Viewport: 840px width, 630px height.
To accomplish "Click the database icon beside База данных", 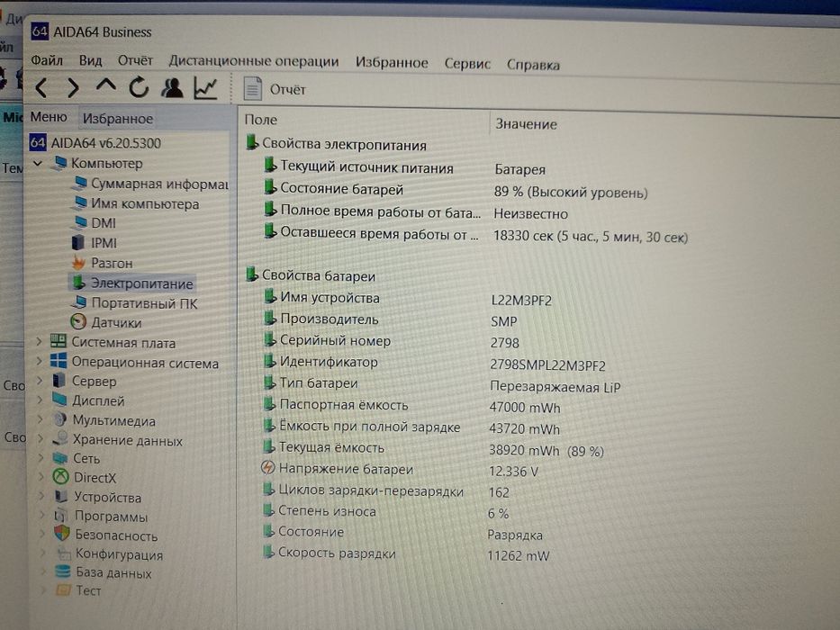I will click(x=63, y=571).
